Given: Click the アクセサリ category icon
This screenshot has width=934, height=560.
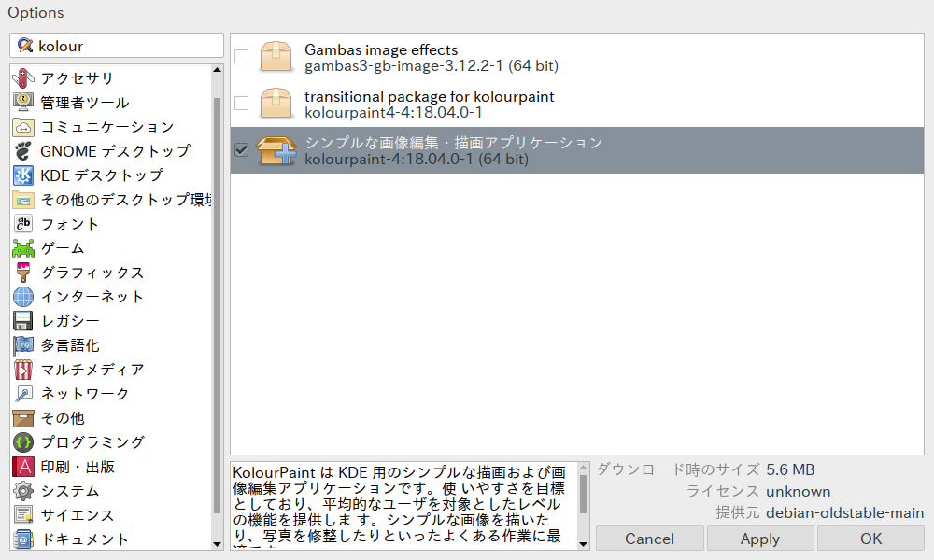Looking at the screenshot, I should point(23,78).
